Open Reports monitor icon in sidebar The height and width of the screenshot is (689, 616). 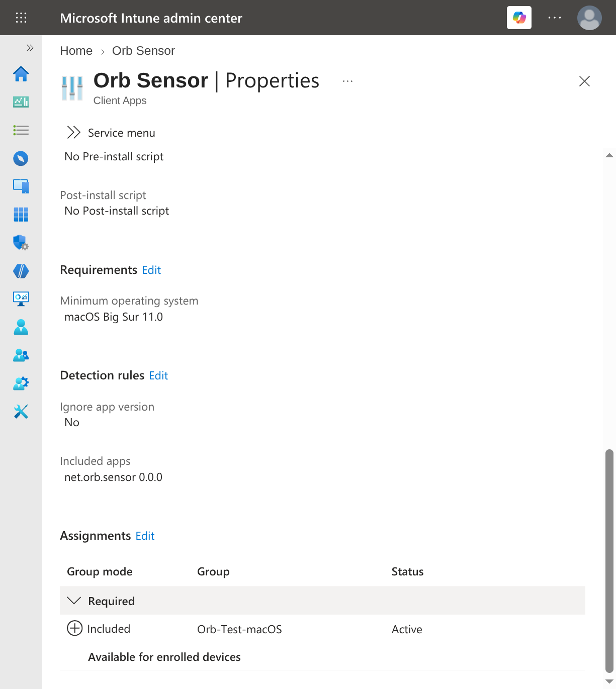coord(21,299)
